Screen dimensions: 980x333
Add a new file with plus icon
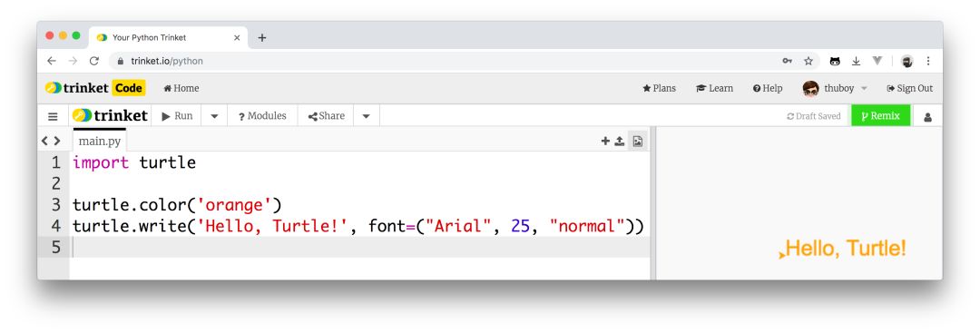click(x=605, y=142)
